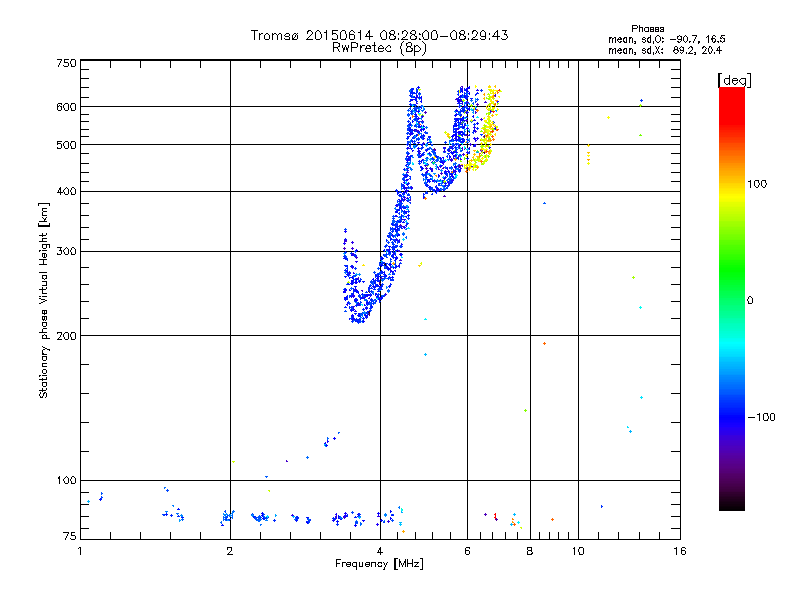Click the yellow-orange X-mode trace cluster past 6 MHz
Screen dimensions: 800x600
point(485,130)
